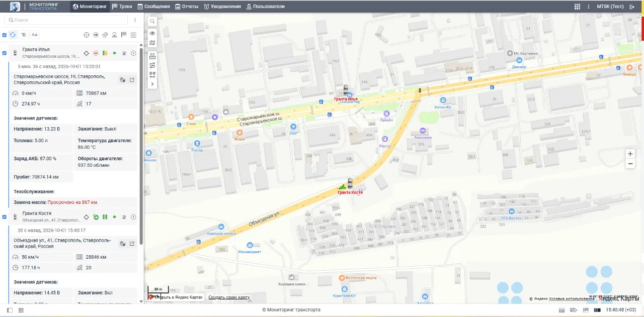The height and width of the screenshot is (317, 644).
Task: Open the Уведомления tab
Action: [x=223, y=7]
